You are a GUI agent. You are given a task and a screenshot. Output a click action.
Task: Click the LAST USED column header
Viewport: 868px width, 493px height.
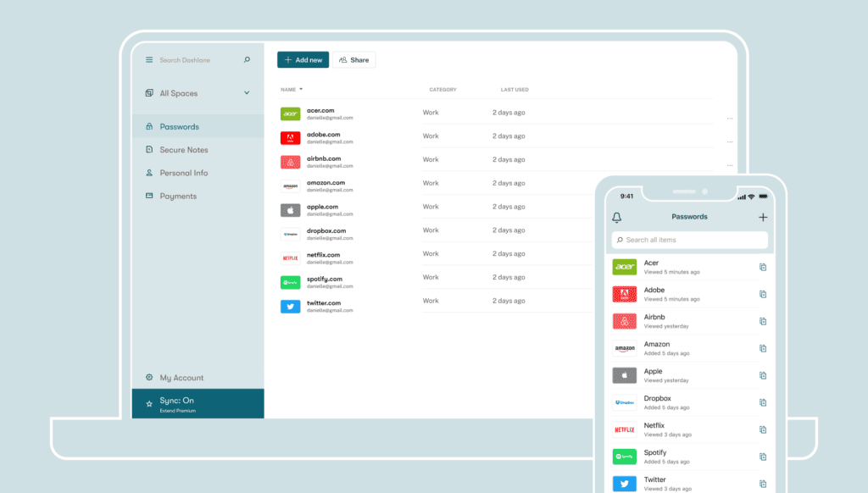pos(515,90)
